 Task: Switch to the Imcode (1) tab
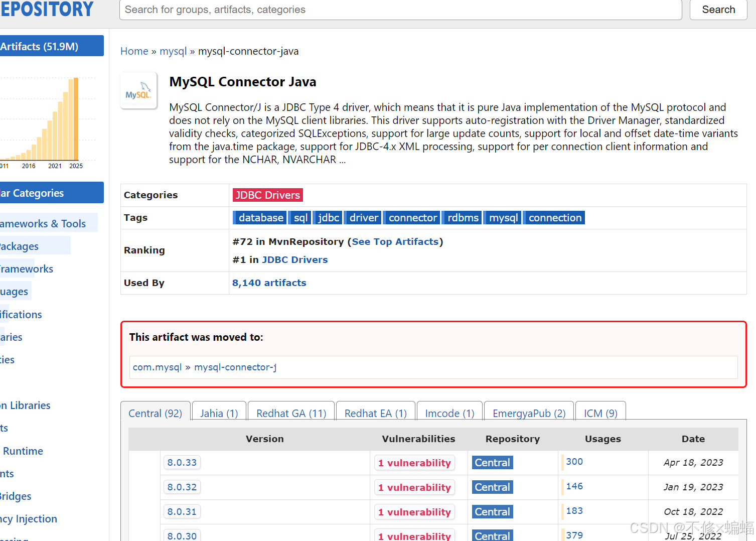click(450, 413)
